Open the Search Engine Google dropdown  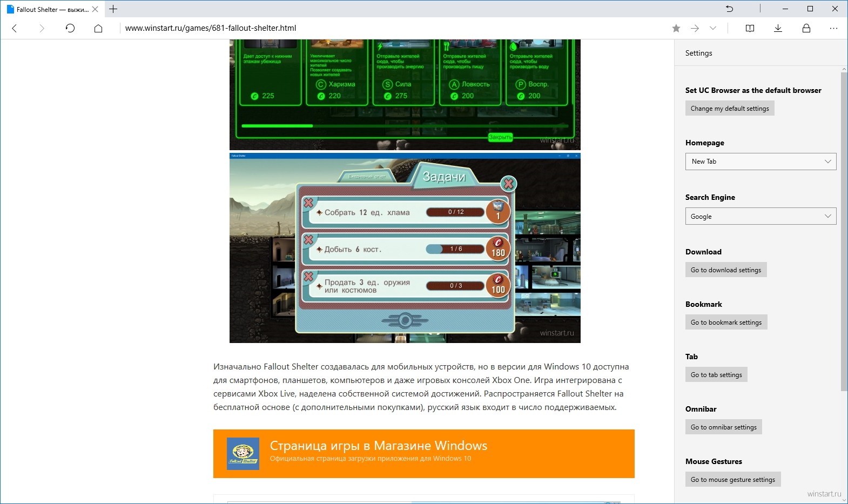[760, 216]
